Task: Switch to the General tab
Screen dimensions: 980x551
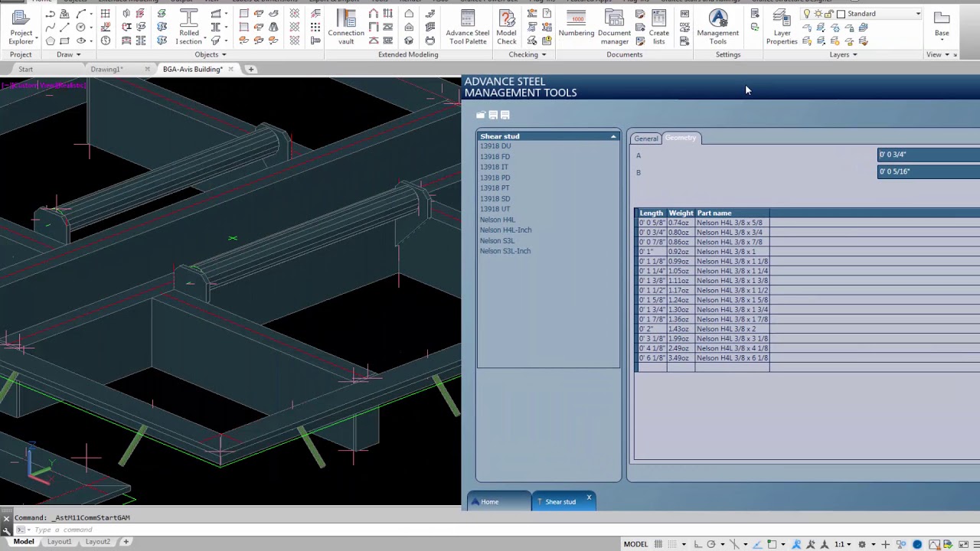Action: [x=645, y=139]
